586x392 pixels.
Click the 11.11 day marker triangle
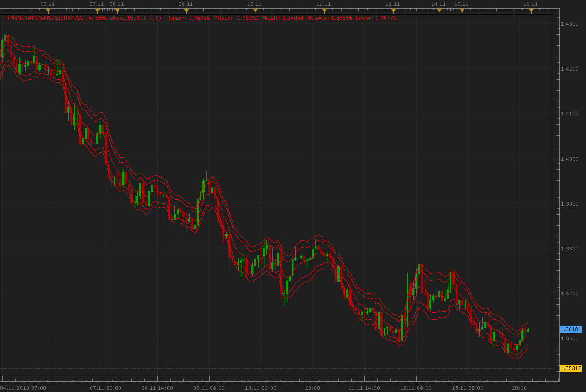pos(324,11)
